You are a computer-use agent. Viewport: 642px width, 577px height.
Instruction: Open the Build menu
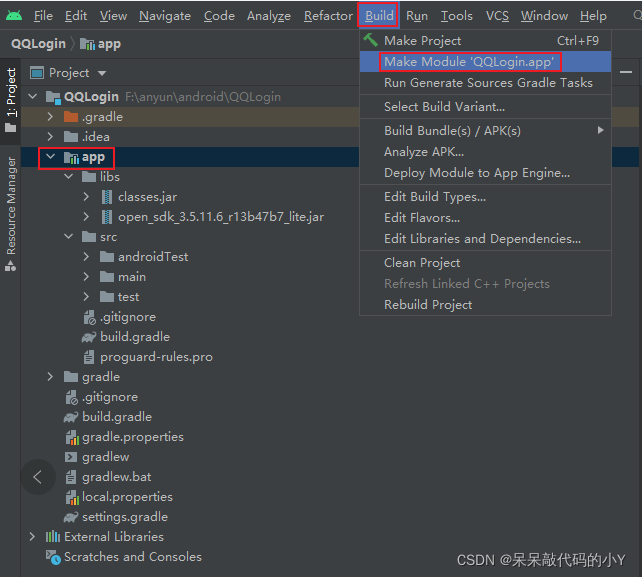tap(379, 16)
